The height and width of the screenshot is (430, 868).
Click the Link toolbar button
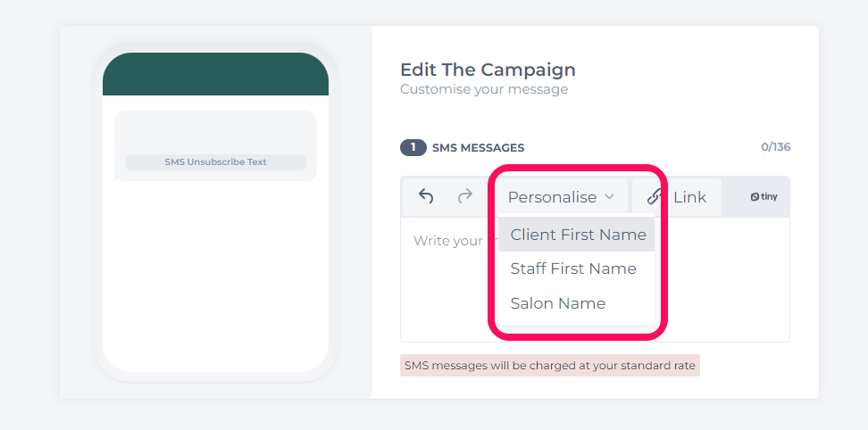677,197
